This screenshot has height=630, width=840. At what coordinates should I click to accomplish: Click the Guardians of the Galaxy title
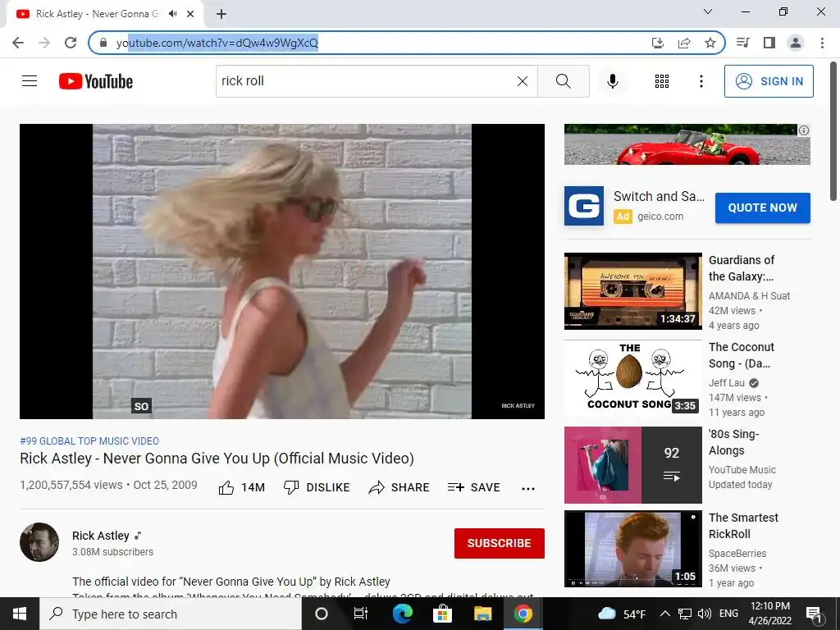pyautogui.click(x=742, y=268)
